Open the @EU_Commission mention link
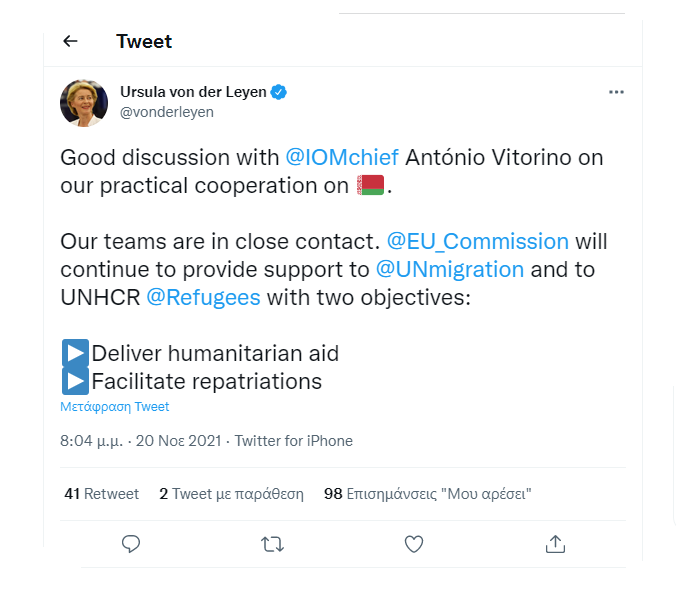Screen dimensions: 682x595 tap(477, 242)
